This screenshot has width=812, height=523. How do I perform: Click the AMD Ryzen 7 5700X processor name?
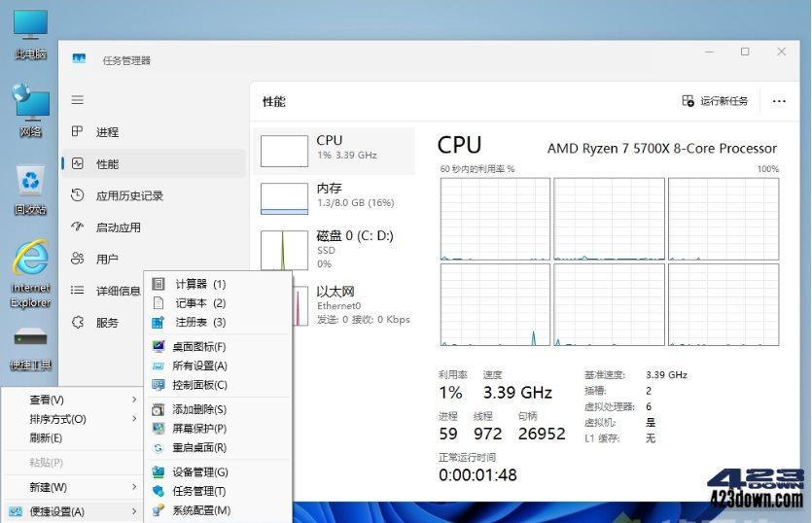[662, 148]
